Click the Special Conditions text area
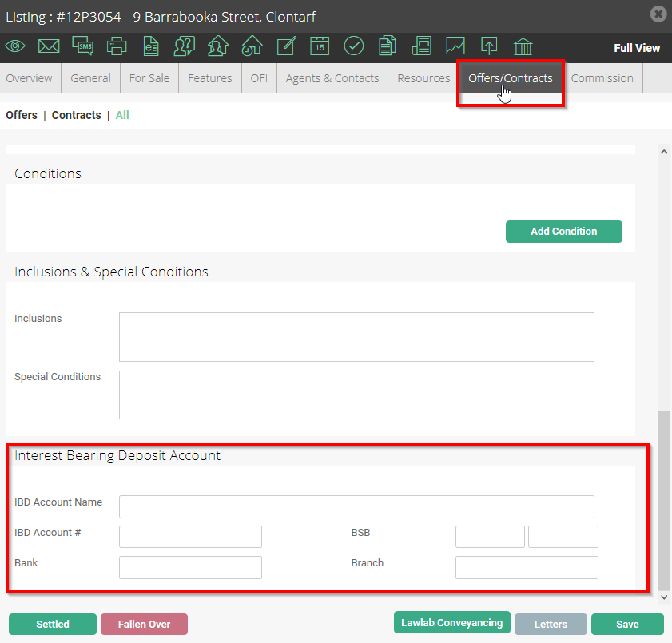This screenshot has height=643, width=672. point(356,395)
